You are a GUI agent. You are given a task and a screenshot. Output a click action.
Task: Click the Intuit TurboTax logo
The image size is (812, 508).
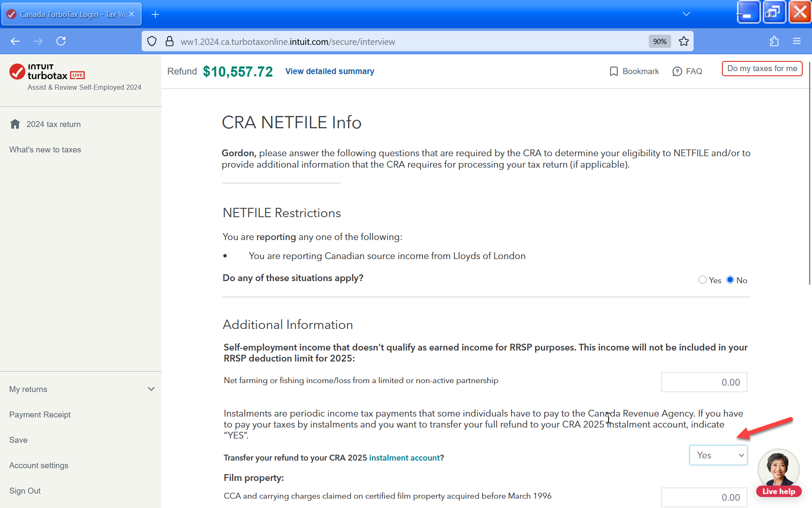point(47,72)
